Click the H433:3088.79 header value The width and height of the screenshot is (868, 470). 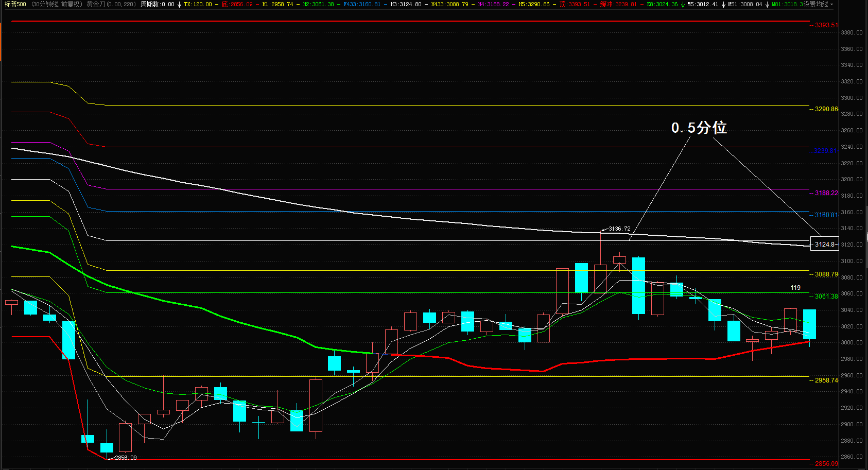449,4
